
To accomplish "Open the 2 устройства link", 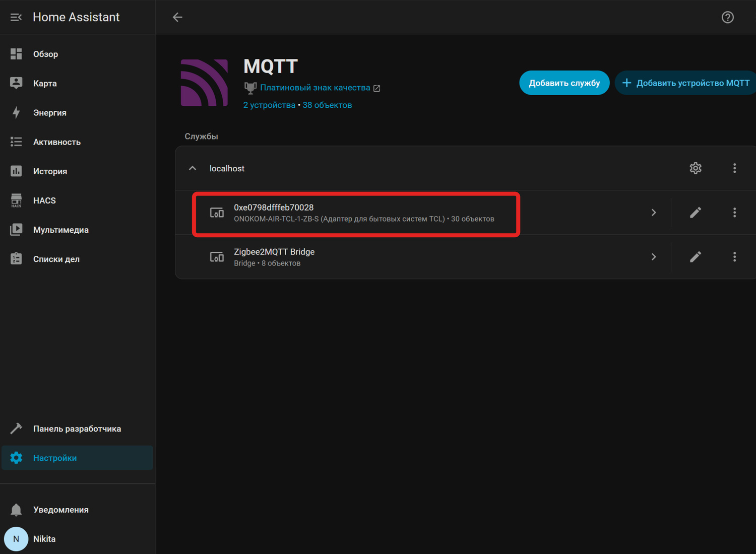I will (269, 105).
